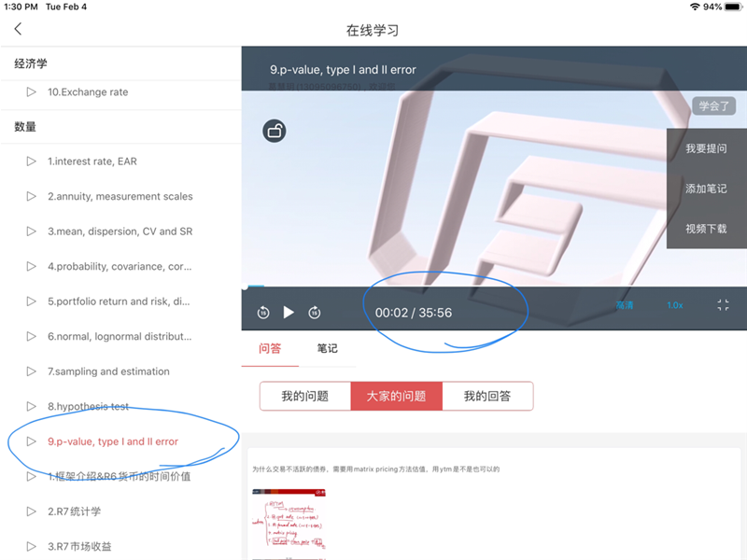This screenshot has height=560, width=747.
Task: Open question about matrix pricing
Action: [376, 469]
